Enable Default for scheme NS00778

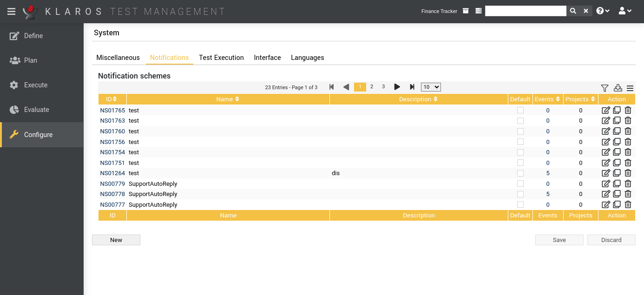click(x=520, y=194)
